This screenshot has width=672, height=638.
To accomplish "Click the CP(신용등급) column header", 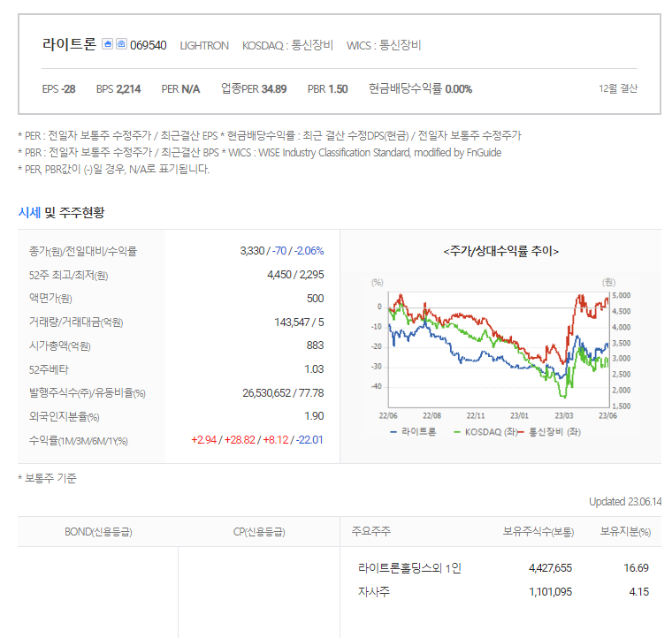I will click(259, 532).
